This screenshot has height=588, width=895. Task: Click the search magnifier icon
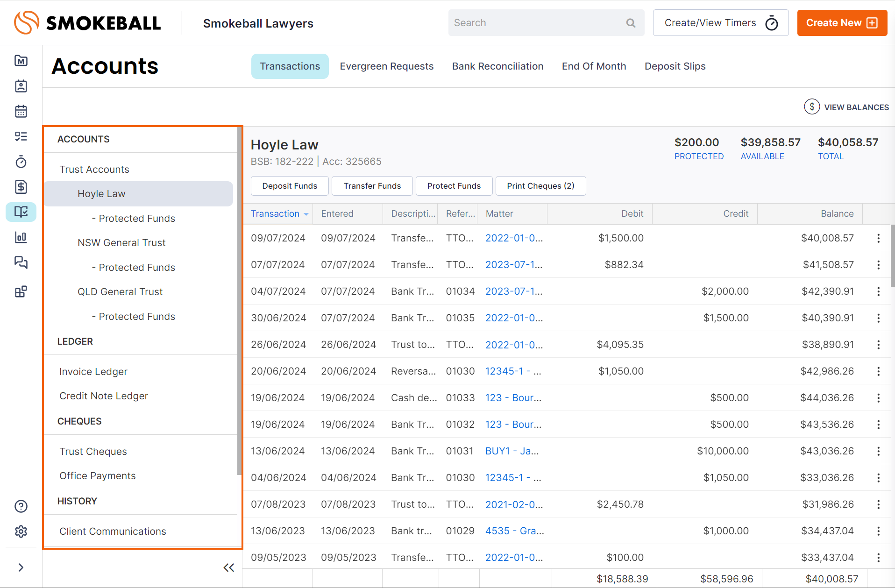[631, 23]
